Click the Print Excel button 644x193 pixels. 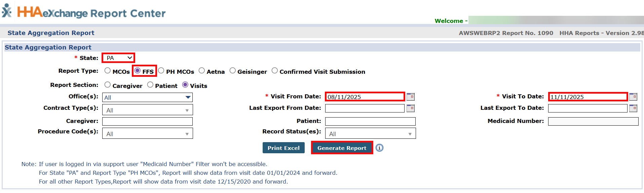(x=283, y=148)
